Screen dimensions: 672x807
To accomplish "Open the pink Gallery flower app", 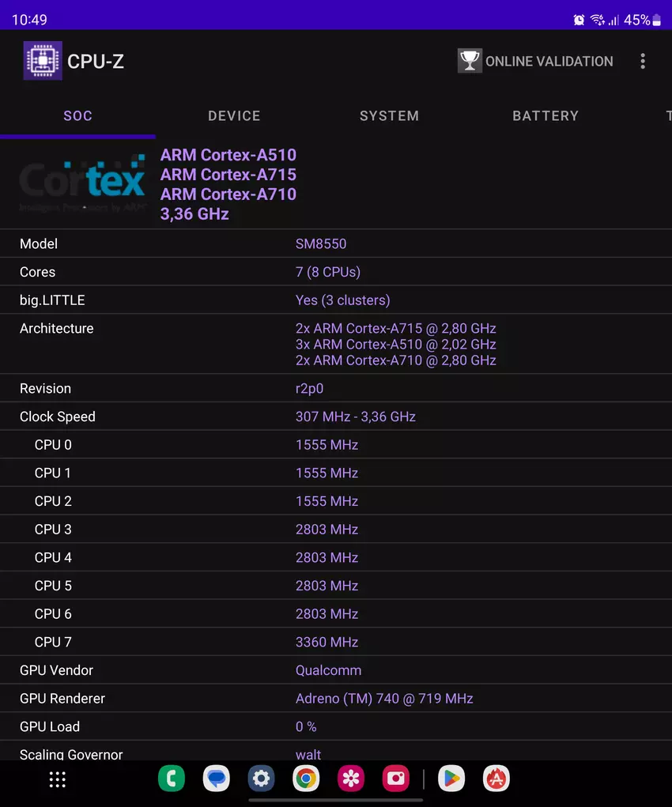I will [351, 779].
